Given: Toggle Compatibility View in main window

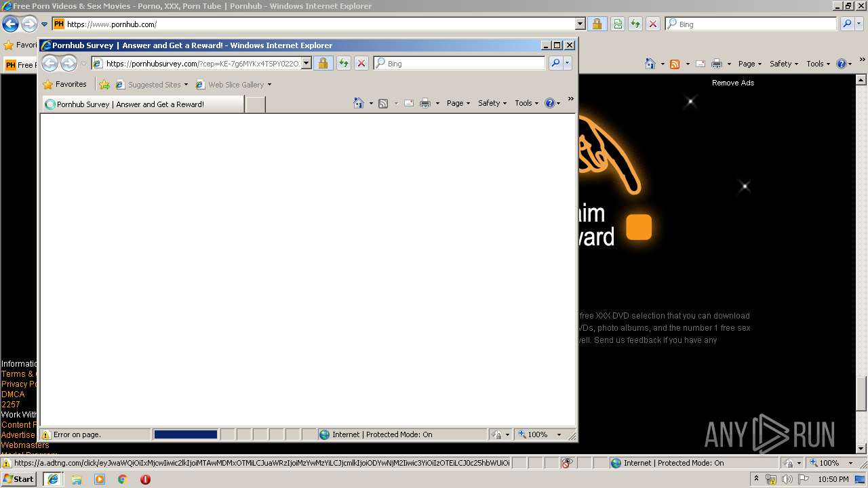Looking at the screenshot, I should pyautogui.click(x=618, y=24).
